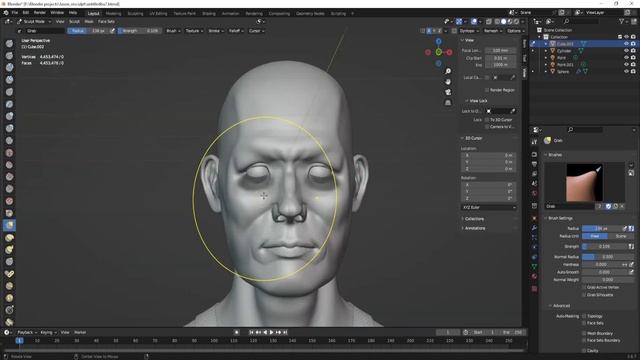Expand the Cylinder tree item
This screenshot has height=360, width=640.
(546, 51)
